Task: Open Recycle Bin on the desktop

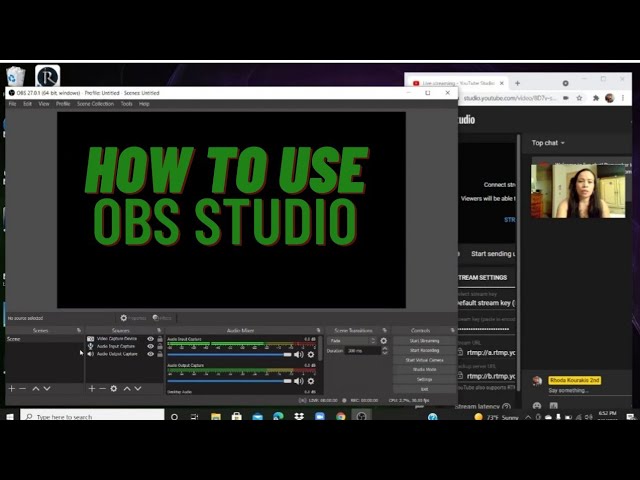Action: 16,76
